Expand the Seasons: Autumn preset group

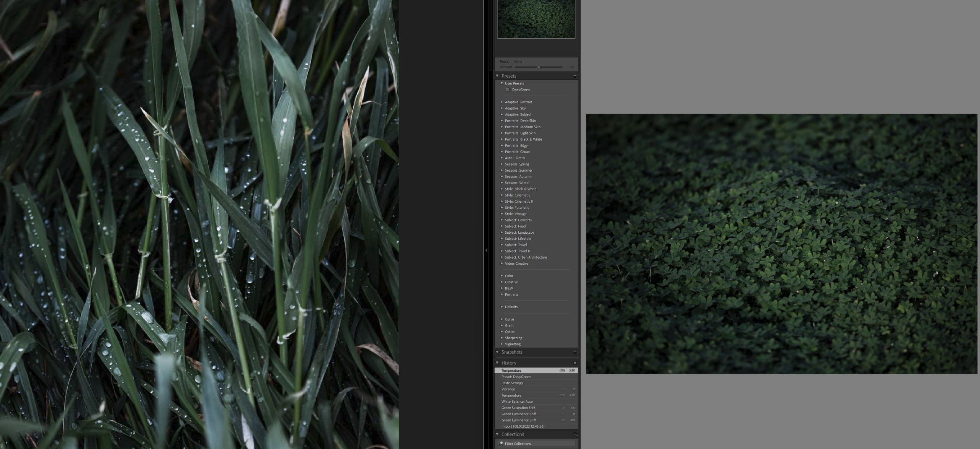502,177
